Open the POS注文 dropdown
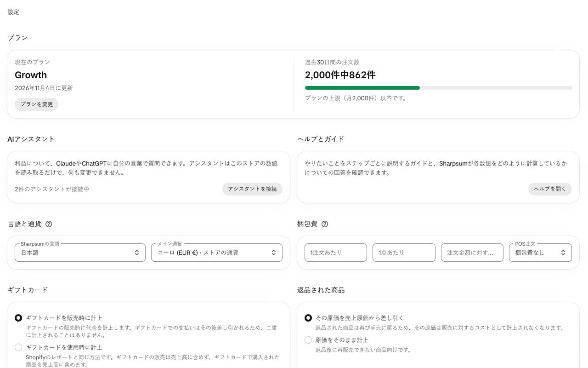This screenshot has width=588, height=368. click(x=540, y=253)
